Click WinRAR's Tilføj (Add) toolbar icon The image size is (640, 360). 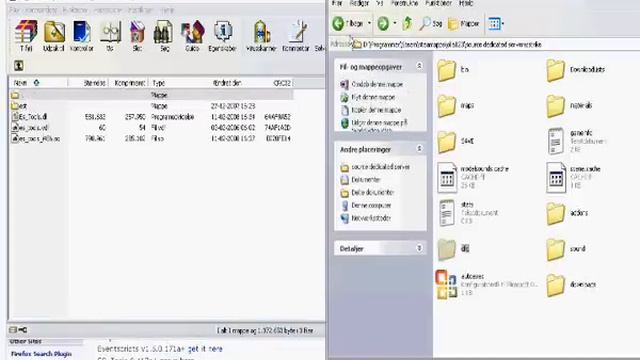click(x=26, y=36)
